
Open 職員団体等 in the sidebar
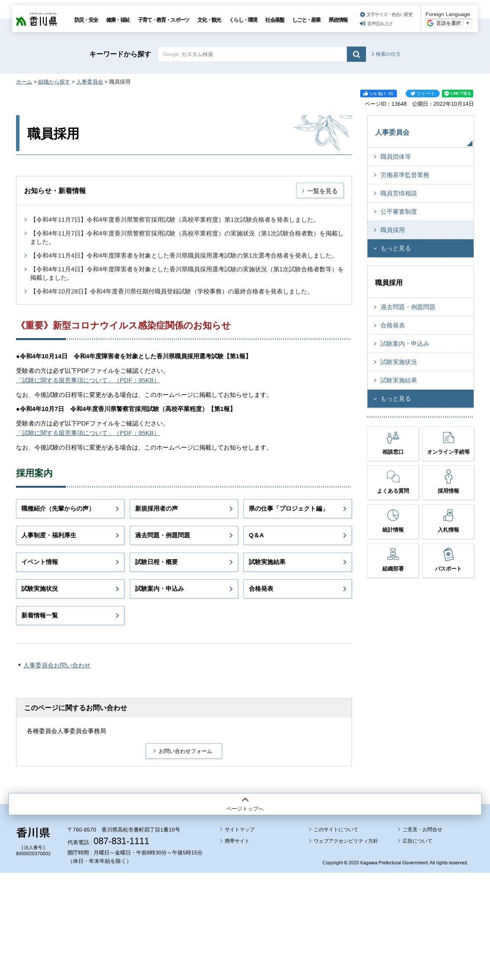tap(420, 157)
